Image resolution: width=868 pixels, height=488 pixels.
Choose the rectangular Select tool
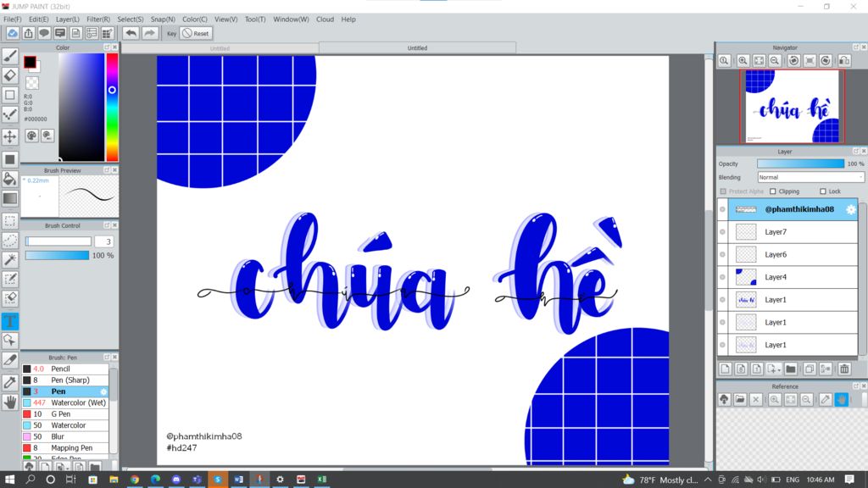point(10,220)
